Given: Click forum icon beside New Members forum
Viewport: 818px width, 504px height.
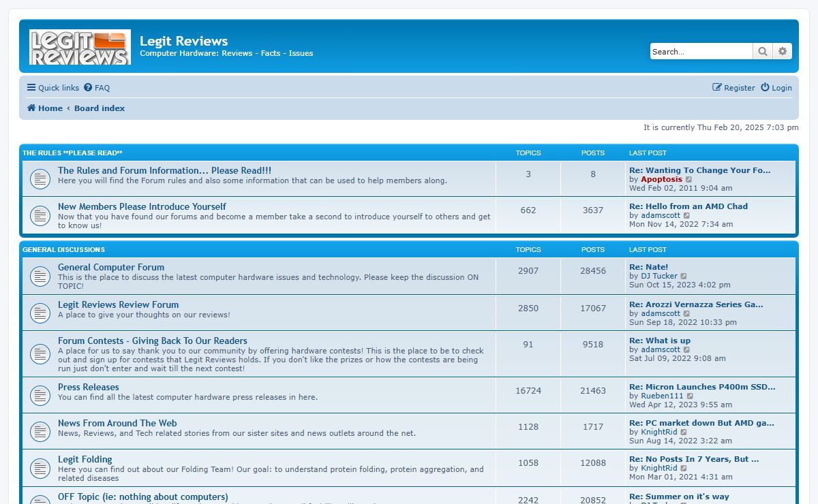Looking at the screenshot, I should [x=40, y=216].
